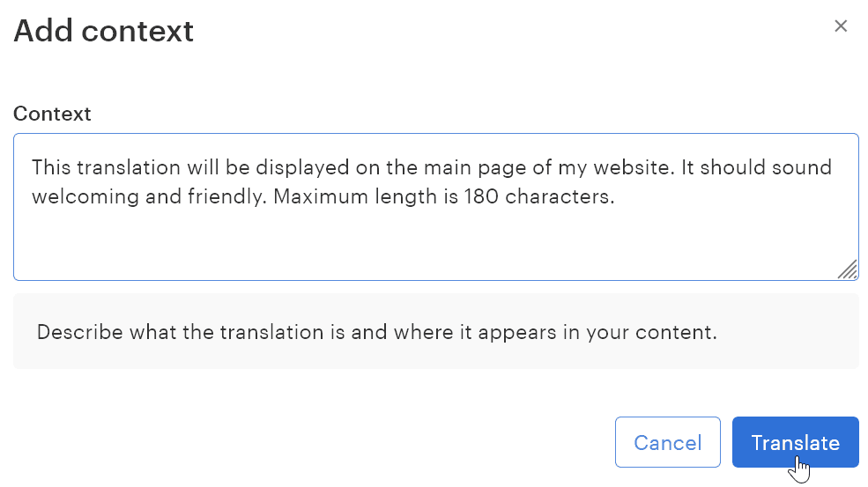Grab the textarea resize handle corner
This screenshot has width=868, height=487.
tap(848, 269)
